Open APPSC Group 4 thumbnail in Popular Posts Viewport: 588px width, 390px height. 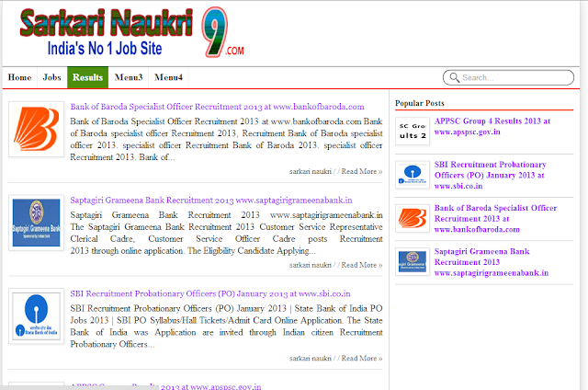[413, 131]
